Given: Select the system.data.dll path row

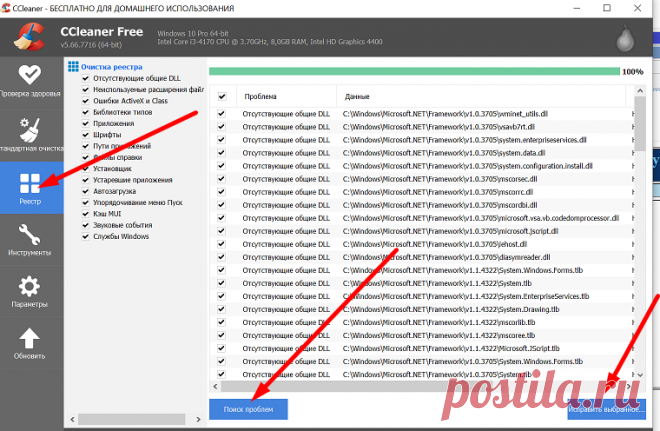Looking at the screenshot, I should (421, 153).
